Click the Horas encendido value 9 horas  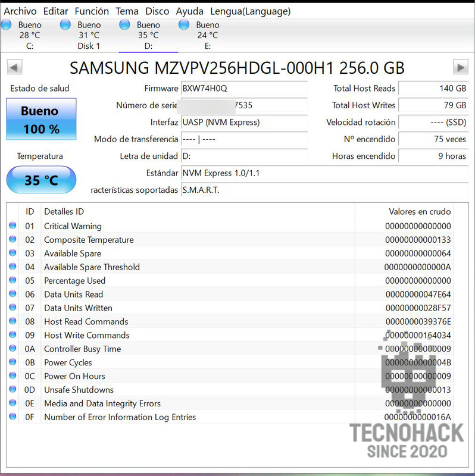coord(433,156)
